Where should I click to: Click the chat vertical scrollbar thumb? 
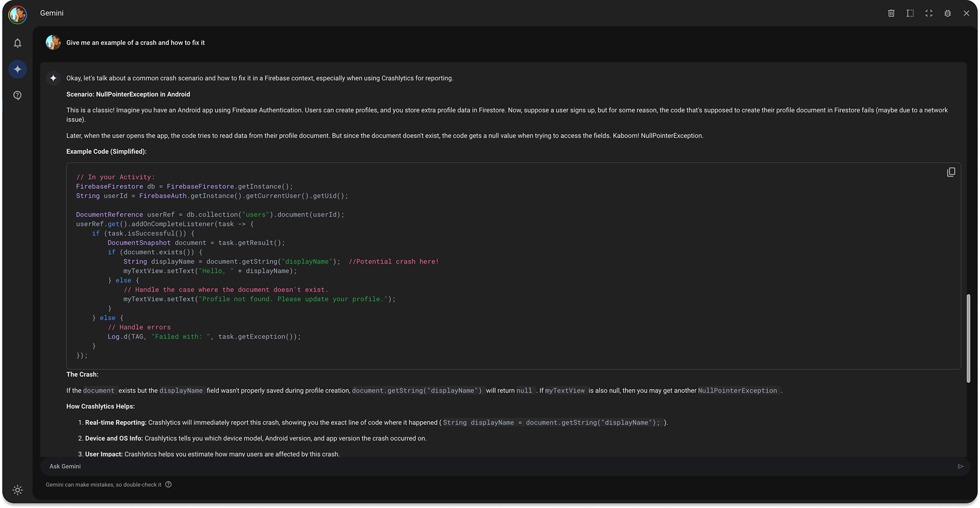[968, 338]
